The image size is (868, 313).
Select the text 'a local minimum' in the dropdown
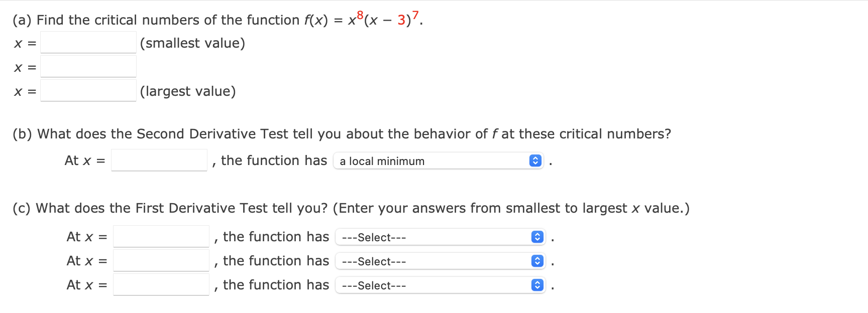coord(382,161)
